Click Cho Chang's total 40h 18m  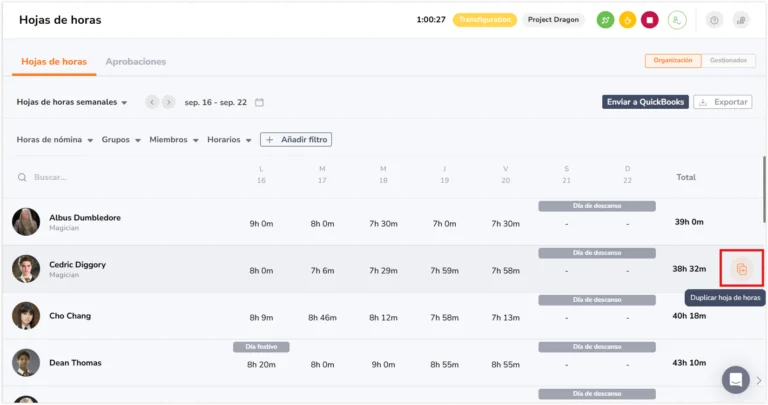pyautogui.click(x=689, y=316)
